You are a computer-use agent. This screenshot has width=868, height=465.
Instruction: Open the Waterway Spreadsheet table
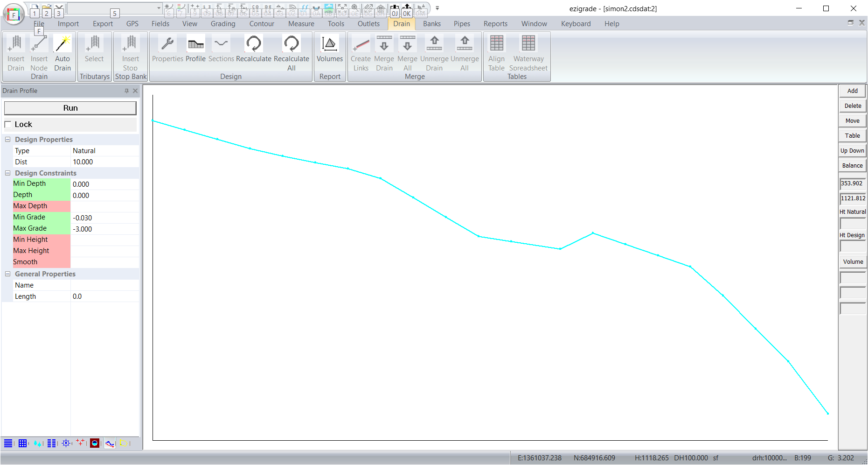coord(528,45)
